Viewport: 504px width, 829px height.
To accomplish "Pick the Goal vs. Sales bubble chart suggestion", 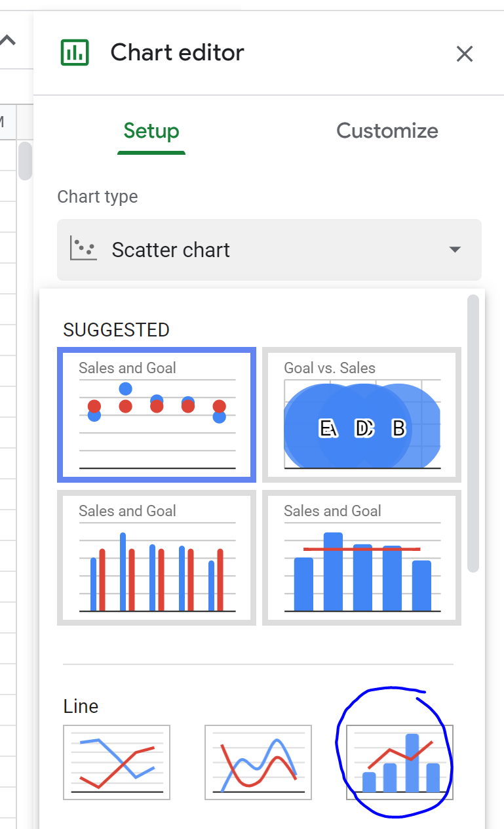I will pos(361,414).
